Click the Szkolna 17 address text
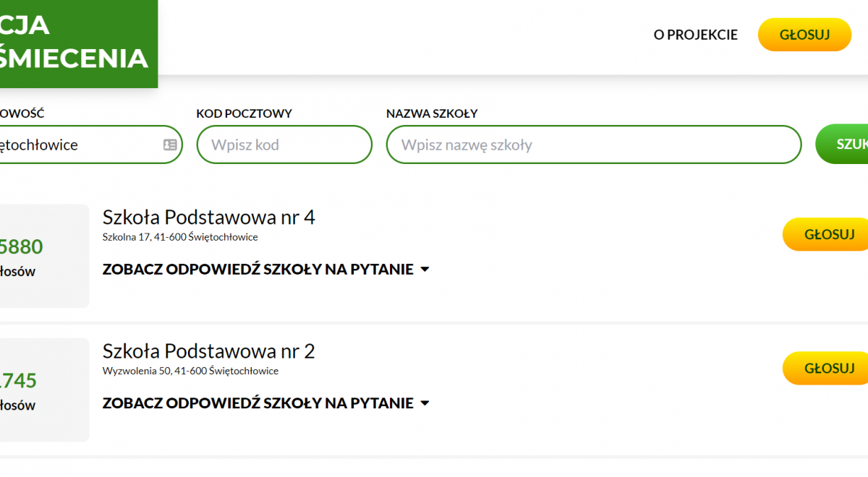The image size is (868, 477). point(179,237)
